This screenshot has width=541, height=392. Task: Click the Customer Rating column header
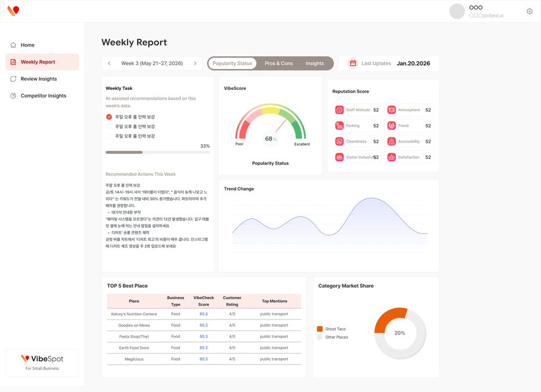(232, 301)
